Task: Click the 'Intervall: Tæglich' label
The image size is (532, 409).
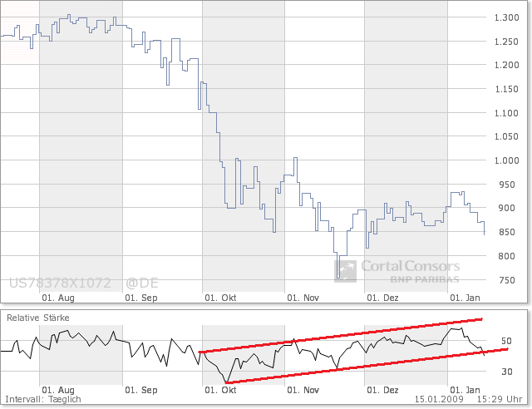Action: point(43,400)
